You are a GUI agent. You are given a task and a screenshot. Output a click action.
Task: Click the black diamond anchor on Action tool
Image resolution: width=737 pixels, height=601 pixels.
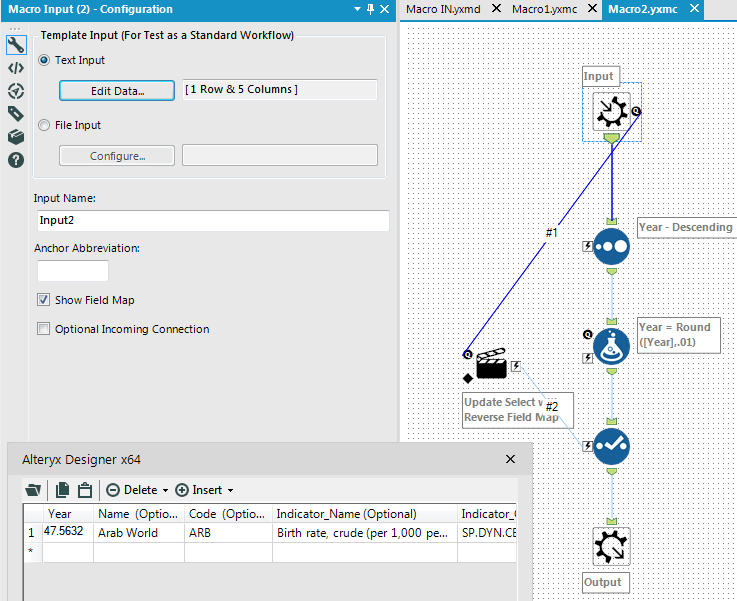point(468,378)
